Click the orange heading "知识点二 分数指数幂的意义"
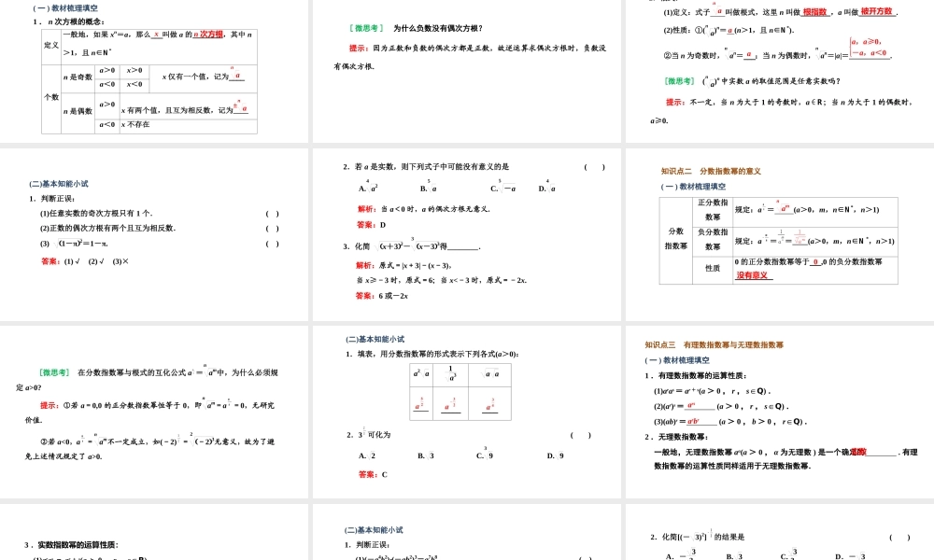 tap(711, 172)
